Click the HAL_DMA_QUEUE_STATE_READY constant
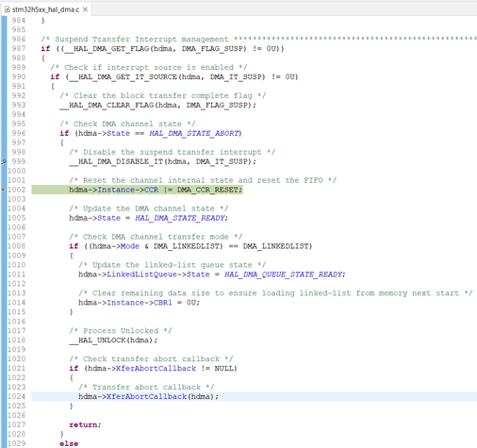 point(283,274)
